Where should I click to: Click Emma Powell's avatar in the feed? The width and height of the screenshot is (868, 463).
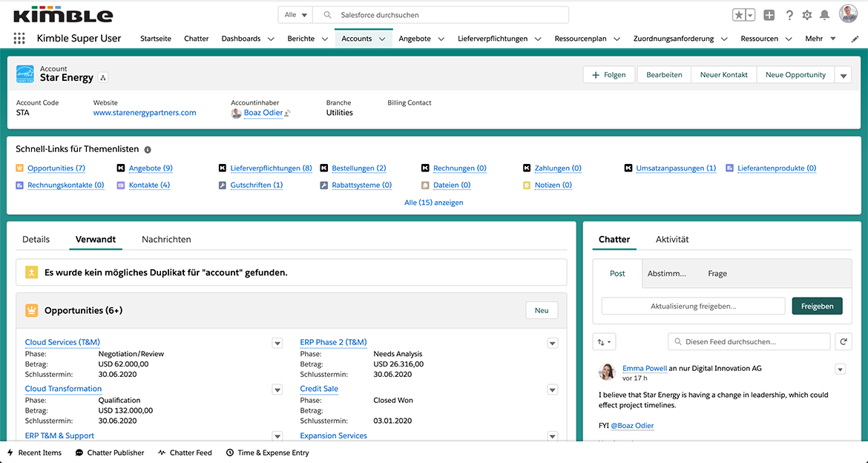pyautogui.click(x=608, y=372)
